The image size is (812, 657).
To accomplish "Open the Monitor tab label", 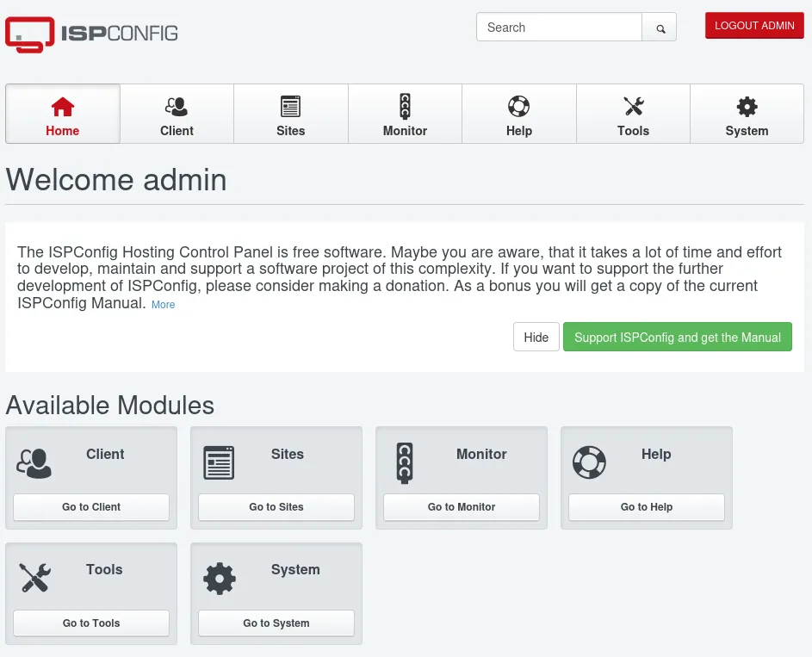I will click(405, 131).
